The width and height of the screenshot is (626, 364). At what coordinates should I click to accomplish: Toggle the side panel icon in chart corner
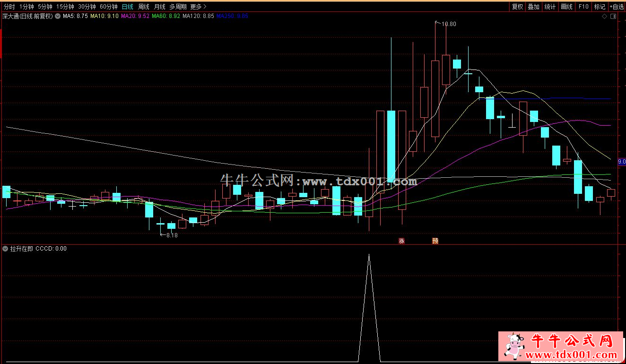tap(613, 17)
